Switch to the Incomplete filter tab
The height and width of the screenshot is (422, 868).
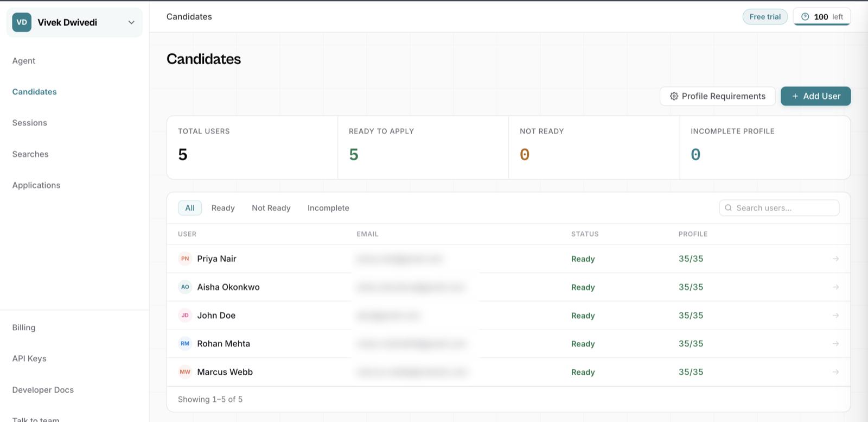[328, 208]
